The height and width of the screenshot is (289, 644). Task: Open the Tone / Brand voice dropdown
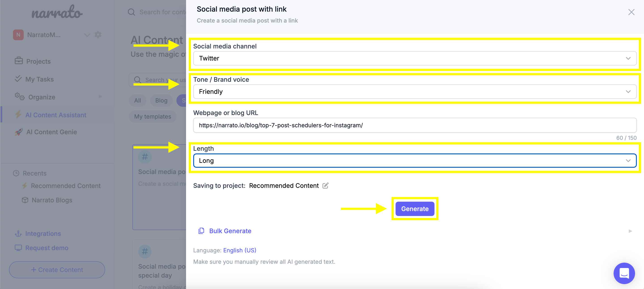pos(415,92)
